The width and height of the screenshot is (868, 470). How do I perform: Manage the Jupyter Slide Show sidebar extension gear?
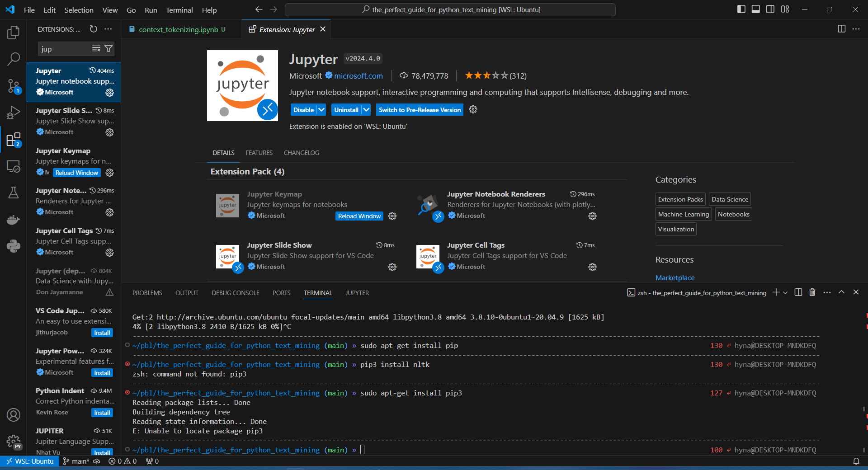(109, 132)
